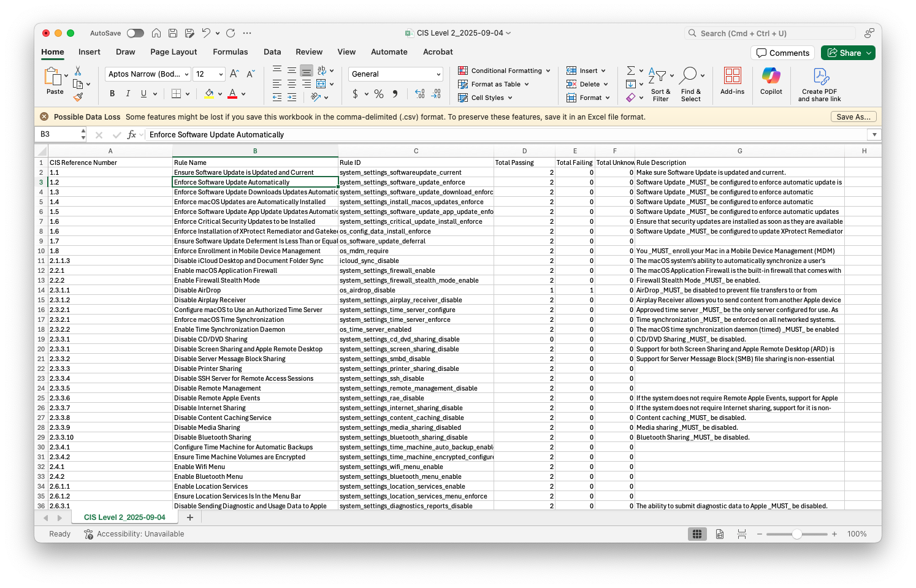Image resolution: width=916 pixels, height=588 pixels.
Task: Click the Undo arrow icon
Action: coord(206,33)
